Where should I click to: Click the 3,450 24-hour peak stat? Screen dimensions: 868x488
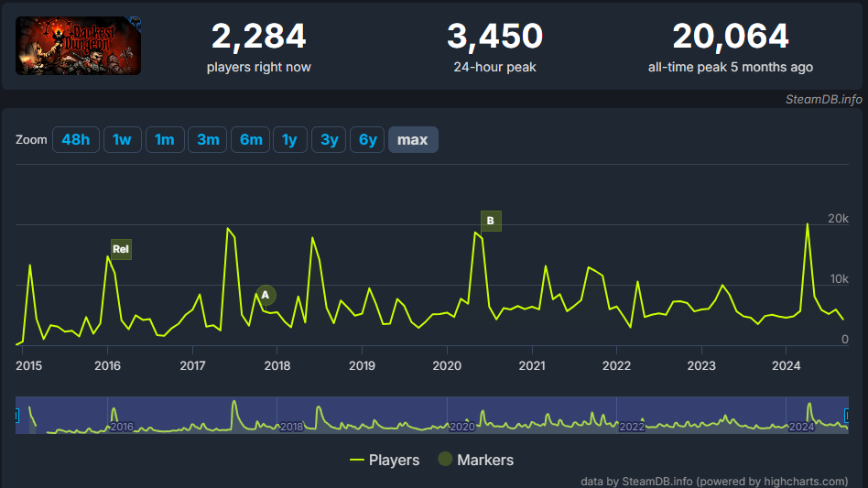pyautogui.click(x=495, y=47)
